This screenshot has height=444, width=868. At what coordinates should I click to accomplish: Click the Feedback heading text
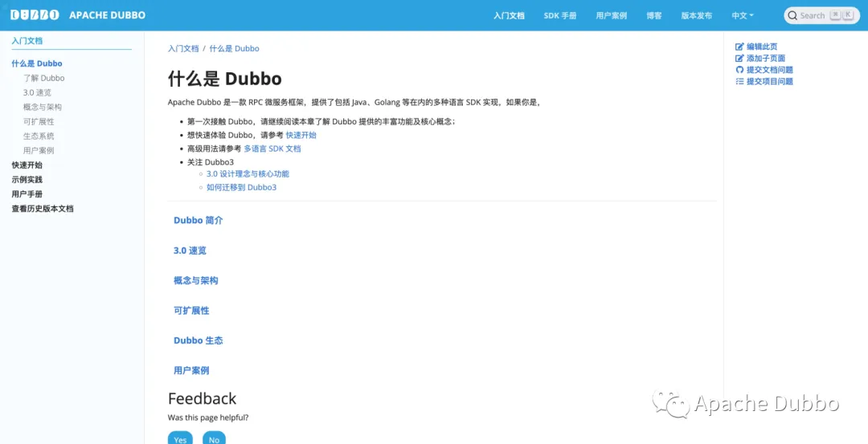pyautogui.click(x=202, y=399)
